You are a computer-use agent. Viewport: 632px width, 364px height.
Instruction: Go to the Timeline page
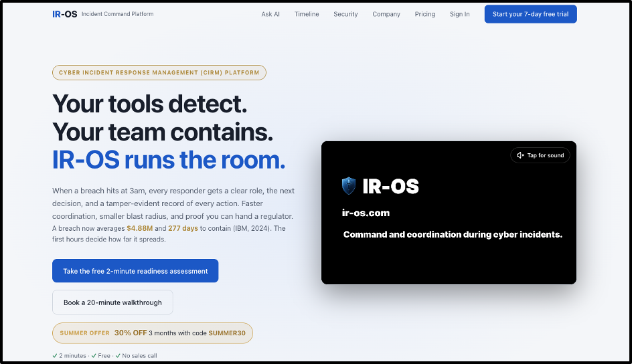pyautogui.click(x=307, y=14)
